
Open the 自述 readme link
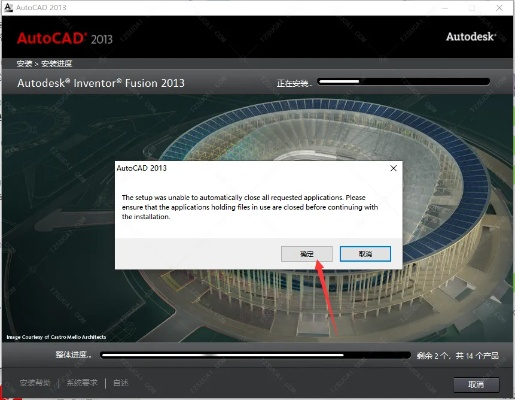coord(120,383)
